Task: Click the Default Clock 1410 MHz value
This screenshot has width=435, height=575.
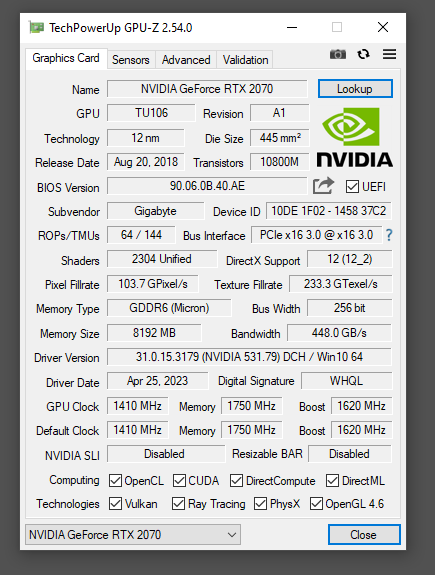Action: [x=138, y=430]
